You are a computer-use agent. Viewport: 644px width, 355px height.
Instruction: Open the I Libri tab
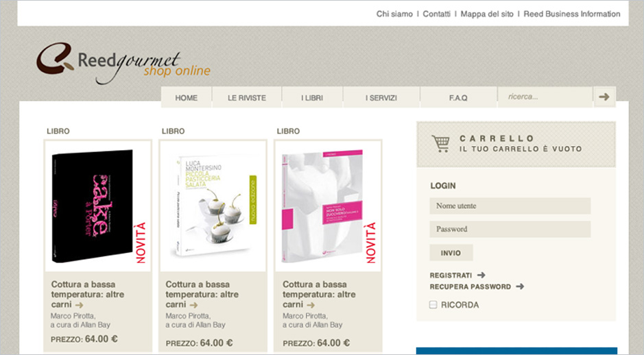coord(312,97)
